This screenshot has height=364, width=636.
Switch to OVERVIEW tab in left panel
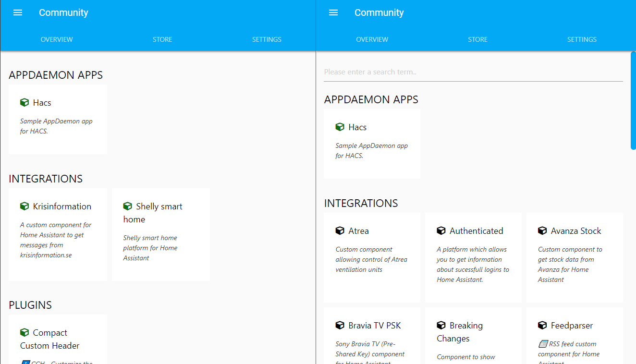click(x=57, y=39)
